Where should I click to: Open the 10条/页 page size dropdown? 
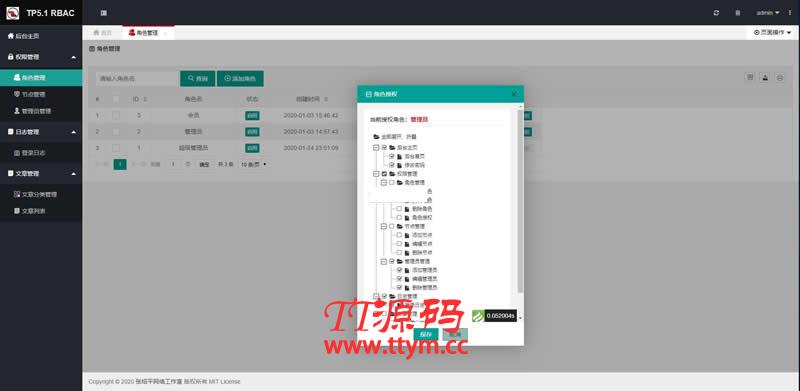(253, 164)
